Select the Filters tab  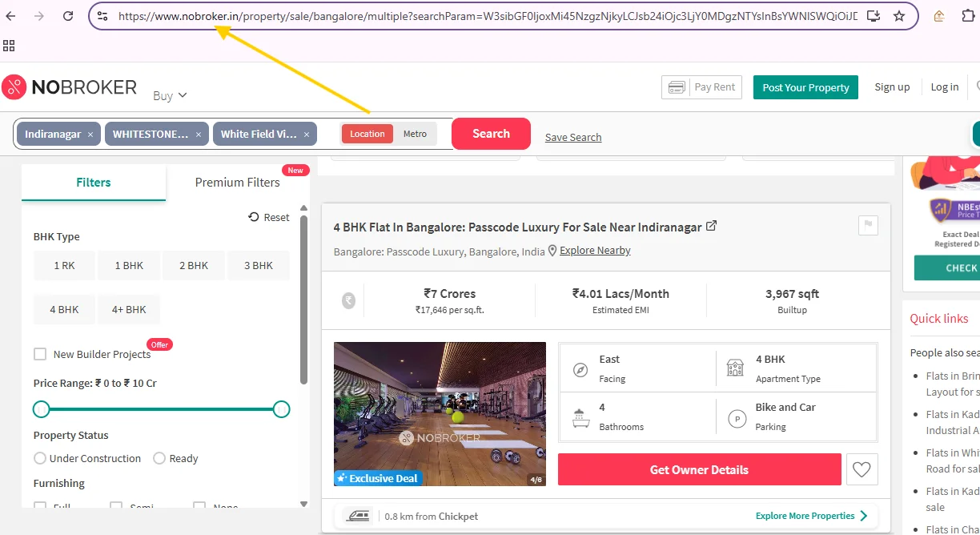click(94, 183)
